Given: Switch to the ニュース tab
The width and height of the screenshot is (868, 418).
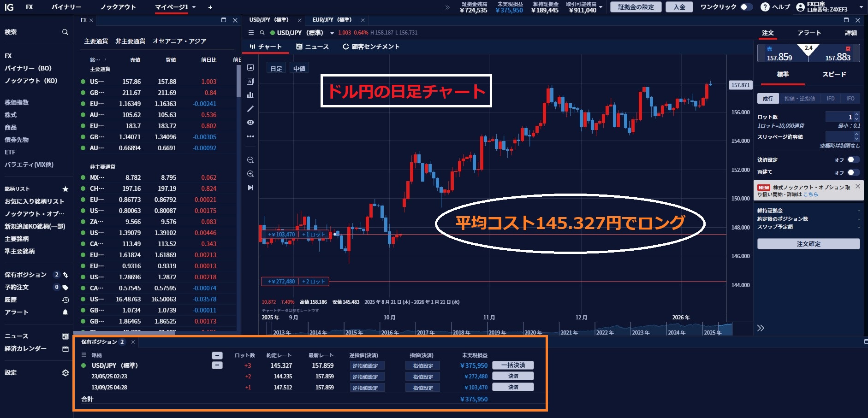Looking at the screenshot, I should click(312, 47).
